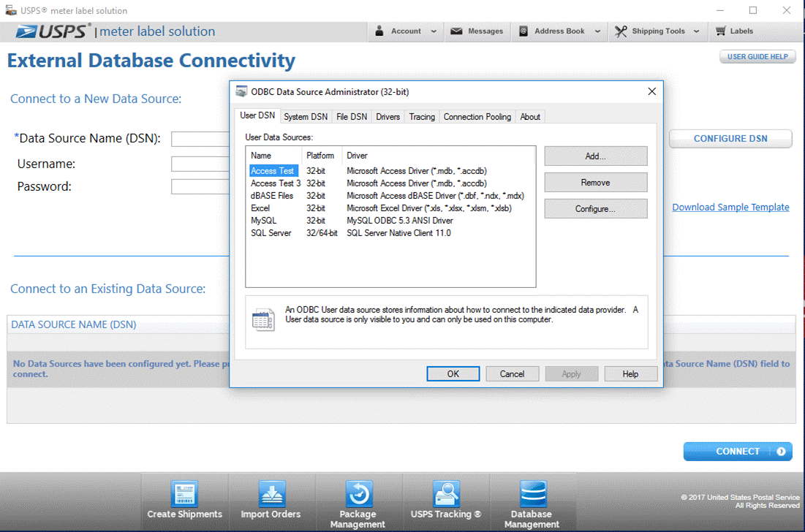The width and height of the screenshot is (805, 532).
Task: Select the Access Test data source
Action: point(272,171)
